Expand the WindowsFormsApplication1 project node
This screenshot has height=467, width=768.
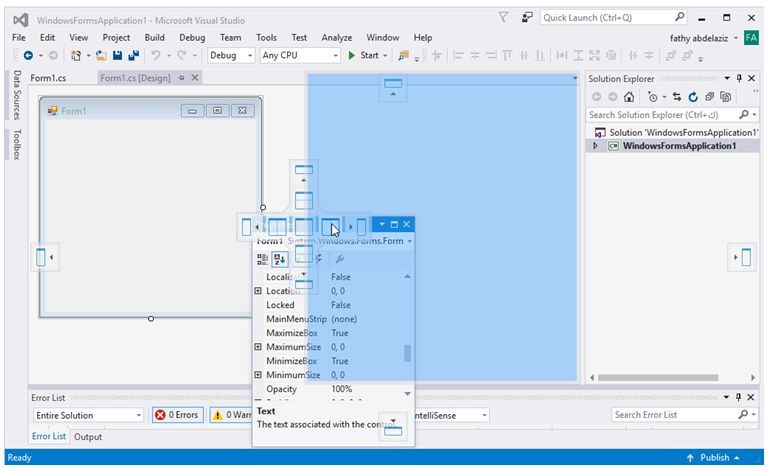[595, 146]
